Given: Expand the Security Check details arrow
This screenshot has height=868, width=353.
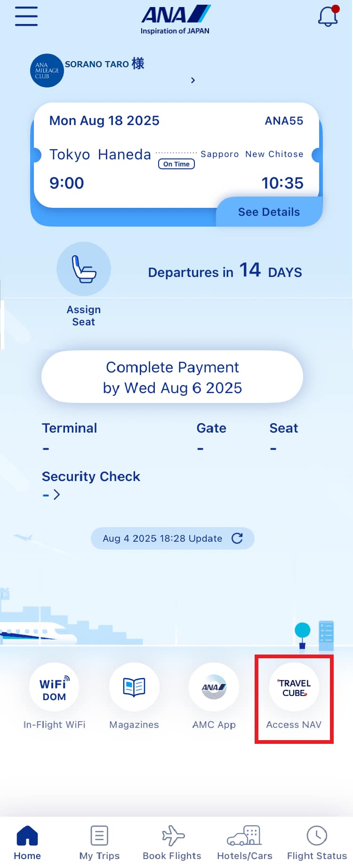Looking at the screenshot, I should tap(56, 495).
